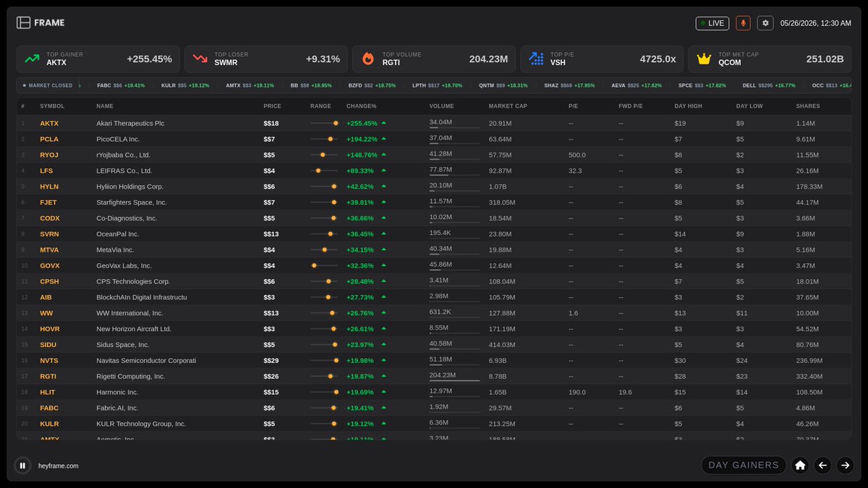This screenshot has width=868, height=488.
Task: Click the Top P/E VSH card
Action: click(x=601, y=59)
